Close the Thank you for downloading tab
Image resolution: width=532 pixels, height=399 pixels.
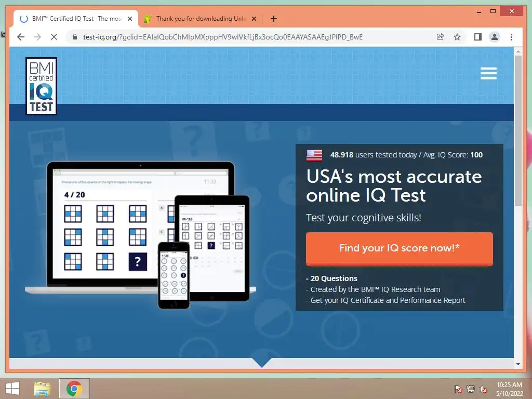pos(254,19)
